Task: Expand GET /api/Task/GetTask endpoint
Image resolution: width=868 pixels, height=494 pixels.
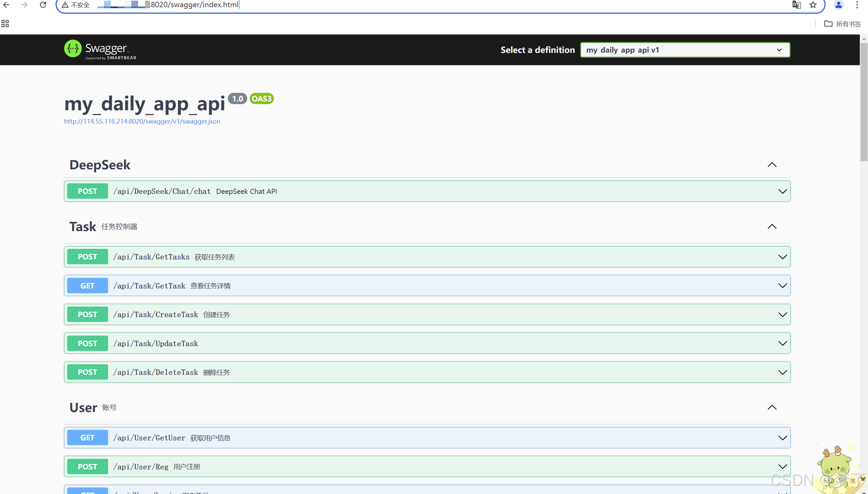Action: (x=782, y=286)
